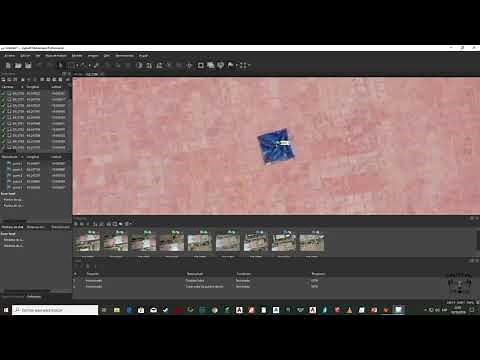
Task: Uncheck the topmost camera row checkbox
Action: 4,94
